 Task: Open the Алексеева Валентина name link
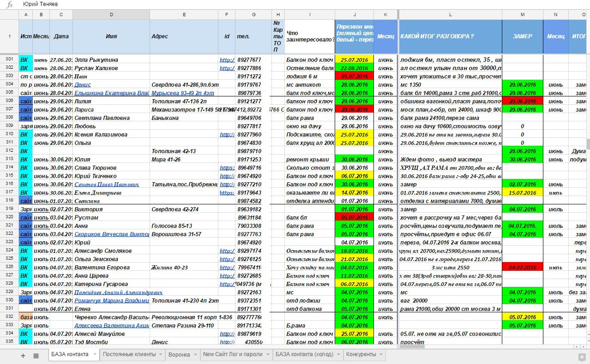click(x=111, y=326)
